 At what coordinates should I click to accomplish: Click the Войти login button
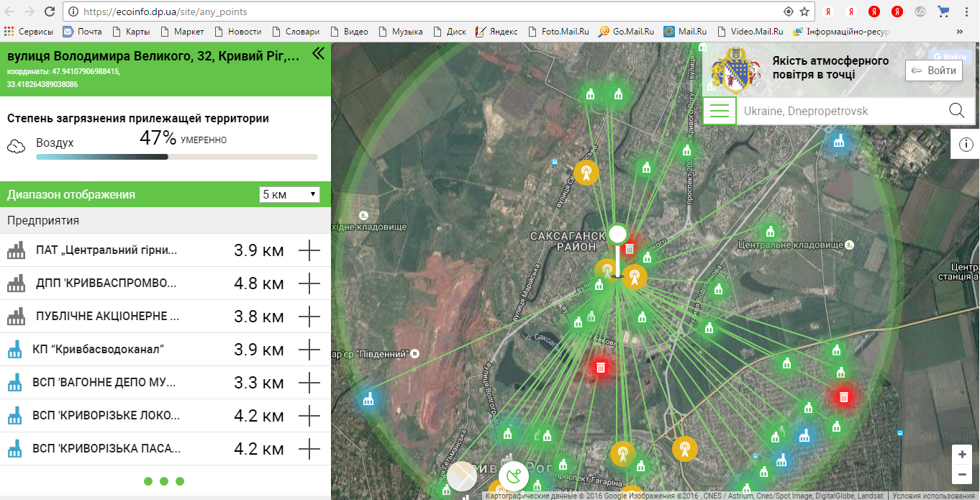pyautogui.click(x=934, y=71)
